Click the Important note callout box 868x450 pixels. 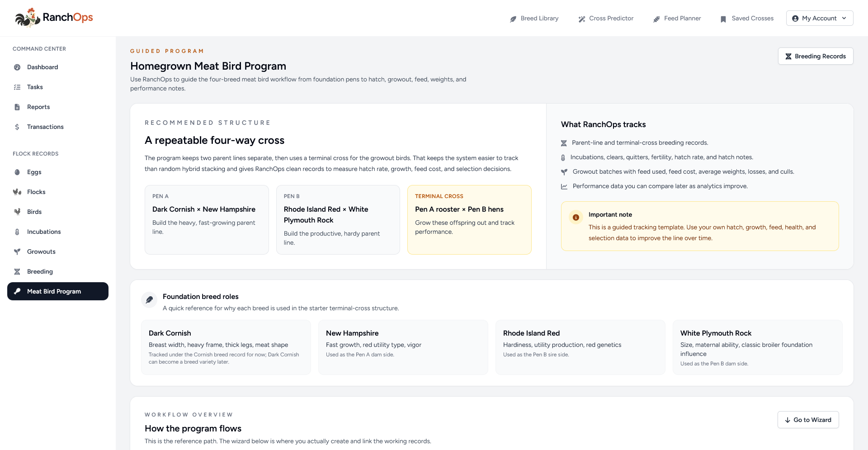pyautogui.click(x=700, y=226)
